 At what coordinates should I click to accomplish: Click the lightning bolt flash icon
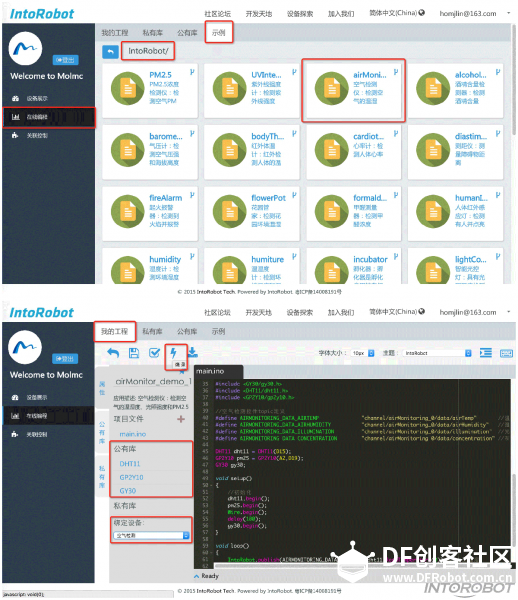click(x=173, y=352)
